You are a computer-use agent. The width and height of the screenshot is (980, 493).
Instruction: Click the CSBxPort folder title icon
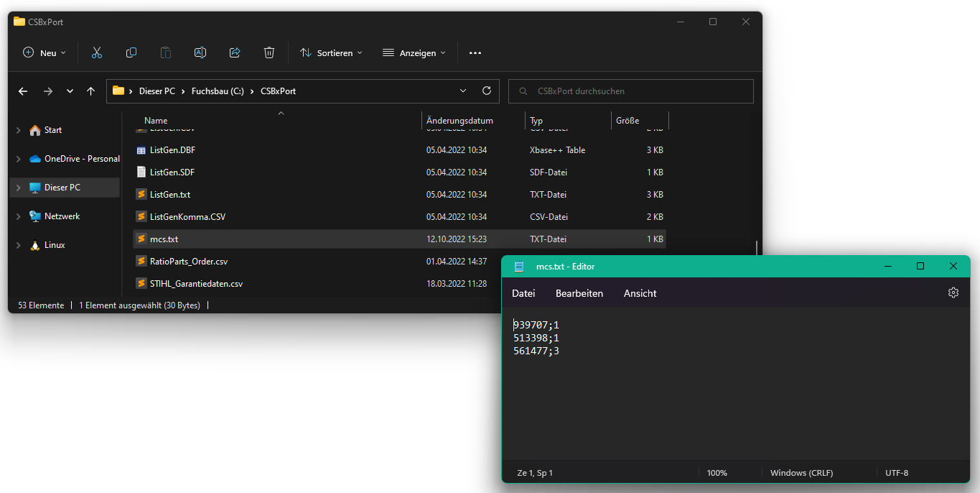[19, 22]
